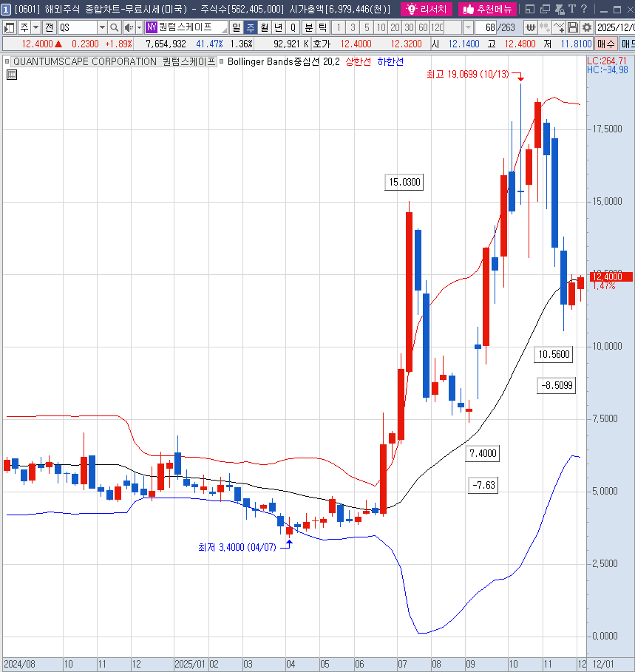Open chart settings gear icon
The height and width of the screenshot is (672, 635).
point(586,27)
